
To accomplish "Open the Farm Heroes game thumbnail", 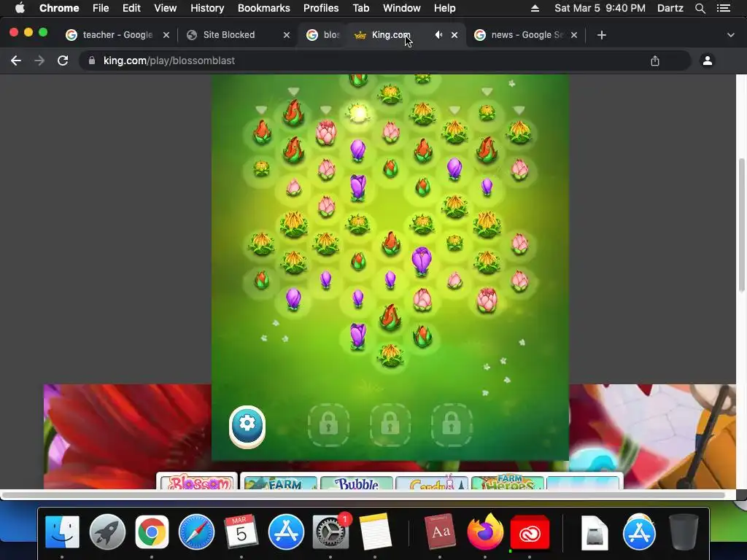I will 508,482.
